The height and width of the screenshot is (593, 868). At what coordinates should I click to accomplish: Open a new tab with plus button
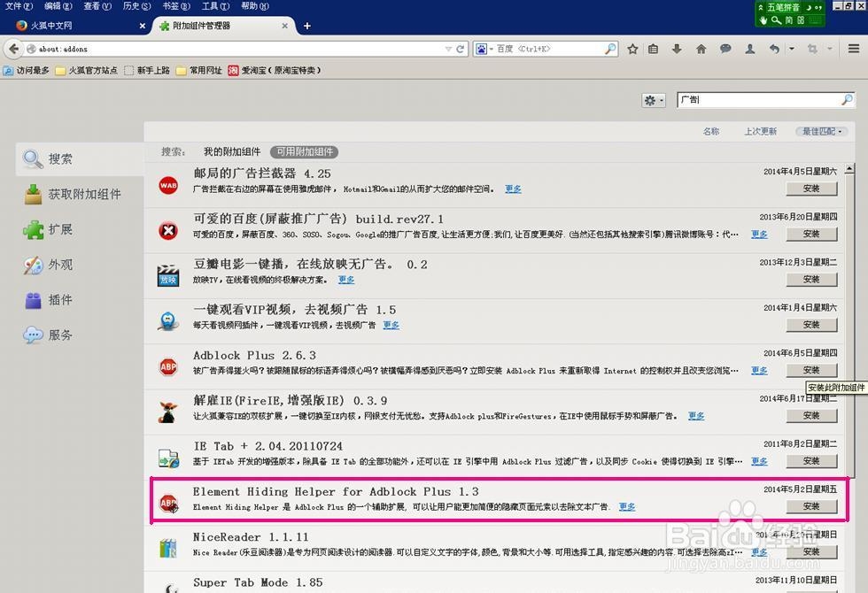pyautogui.click(x=307, y=26)
